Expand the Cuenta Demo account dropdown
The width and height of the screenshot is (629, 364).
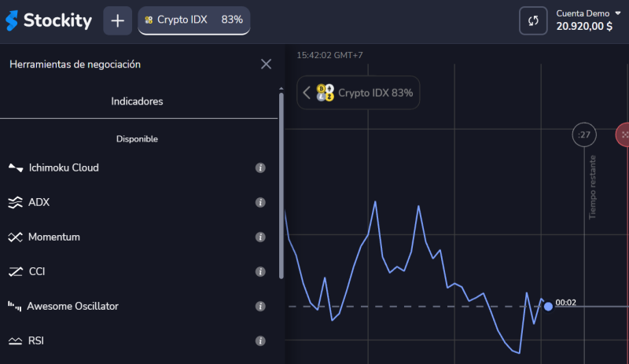tap(617, 13)
